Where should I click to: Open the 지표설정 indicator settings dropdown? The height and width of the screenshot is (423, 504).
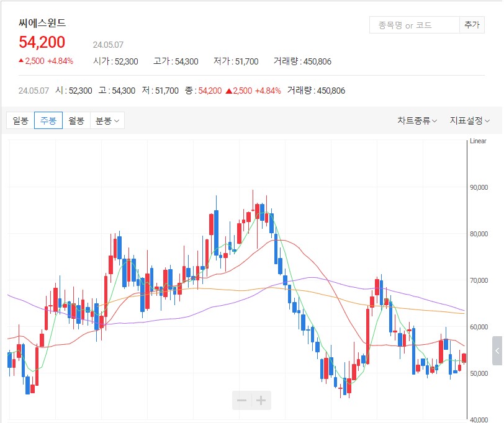[470, 121]
